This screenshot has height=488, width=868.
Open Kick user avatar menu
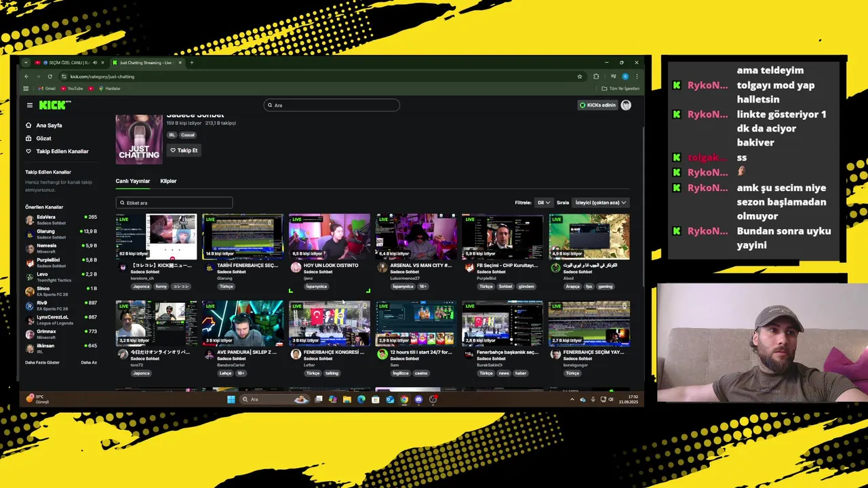click(626, 105)
